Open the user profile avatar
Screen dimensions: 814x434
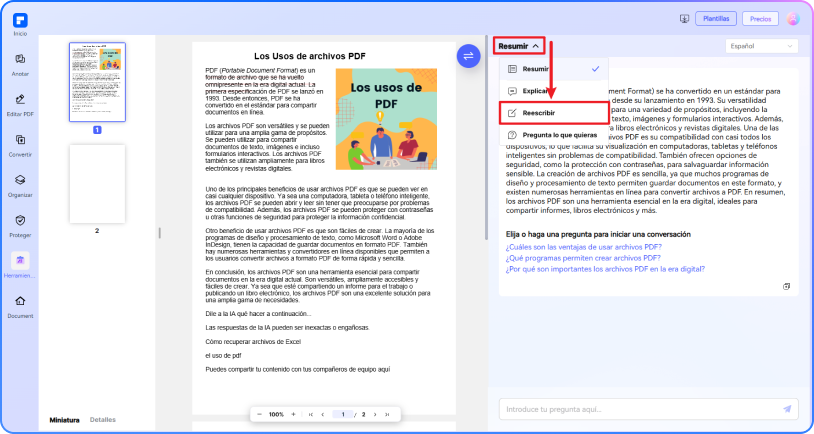coord(793,19)
